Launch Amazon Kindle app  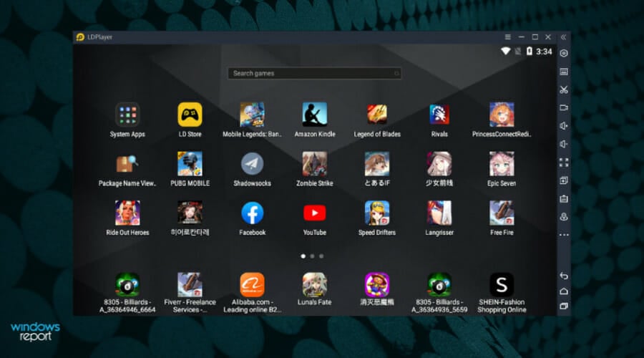pyautogui.click(x=315, y=115)
